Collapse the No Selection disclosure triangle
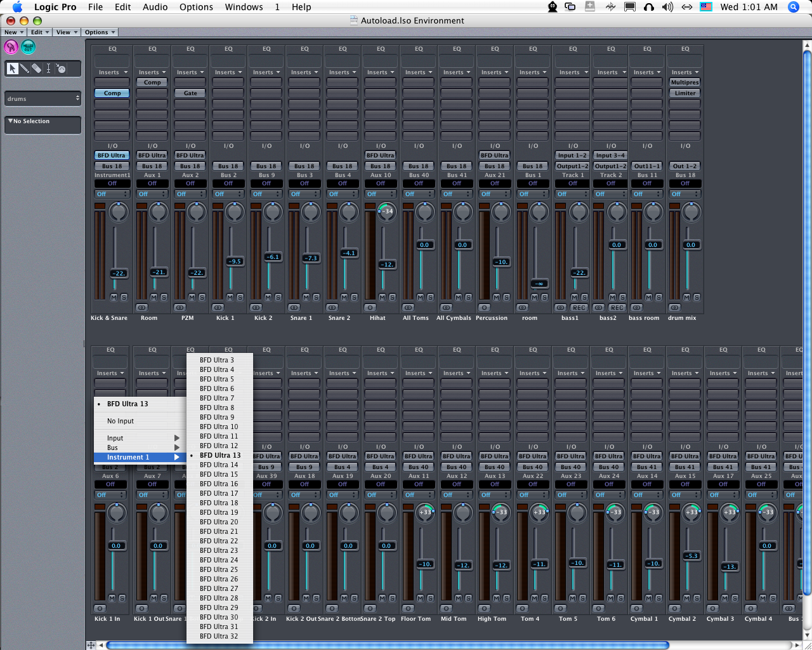Viewport: 812px width, 650px height. pyautogui.click(x=10, y=121)
